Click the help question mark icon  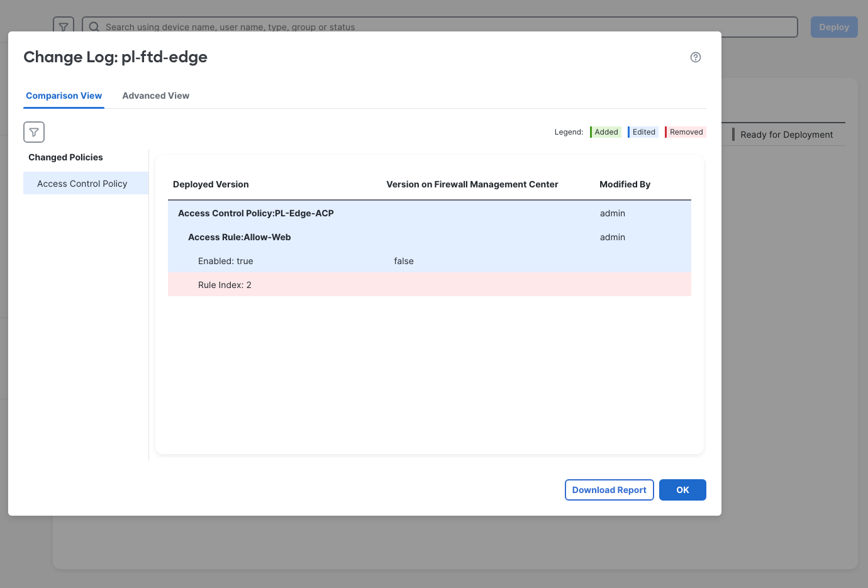pyautogui.click(x=696, y=57)
